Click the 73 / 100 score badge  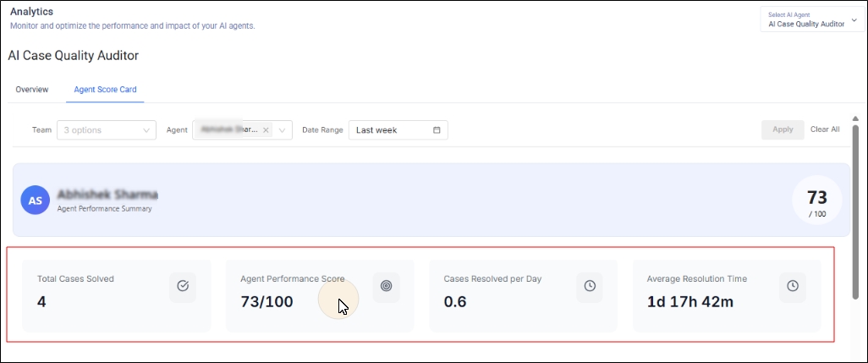click(816, 201)
